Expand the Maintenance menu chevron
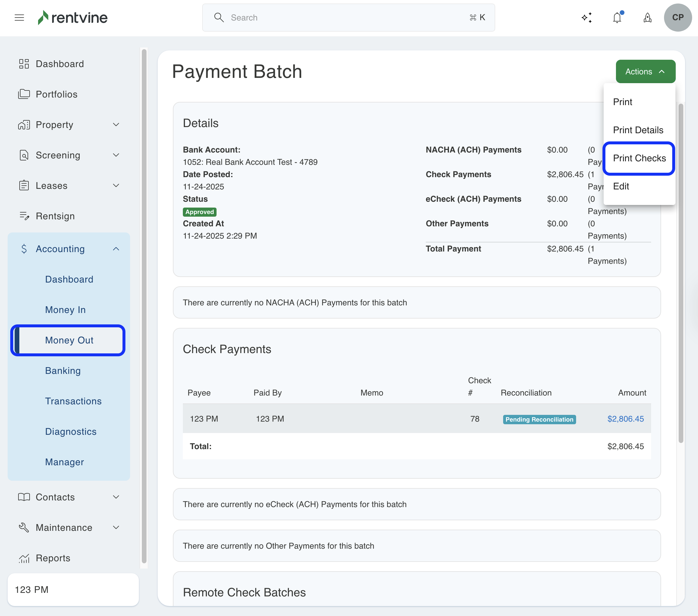This screenshot has width=698, height=616. 116,527
